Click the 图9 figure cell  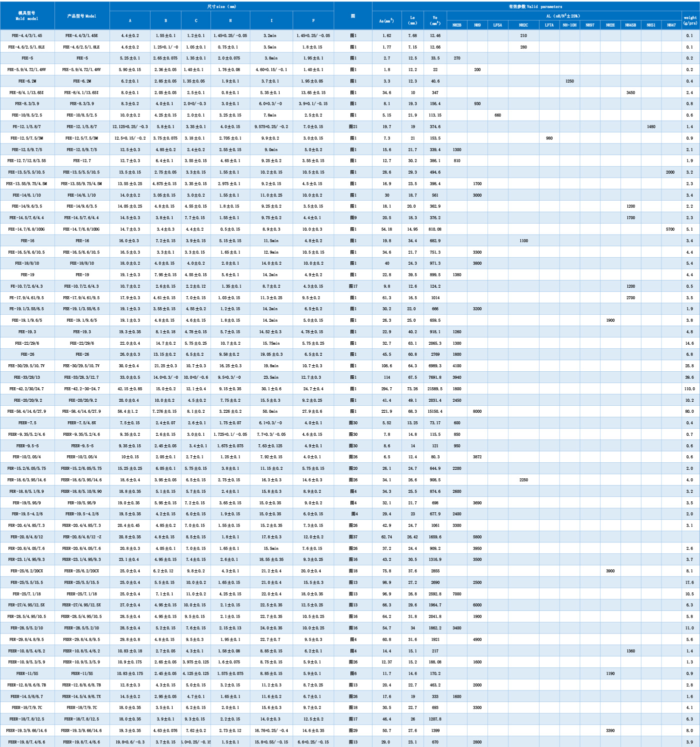(353, 218)
